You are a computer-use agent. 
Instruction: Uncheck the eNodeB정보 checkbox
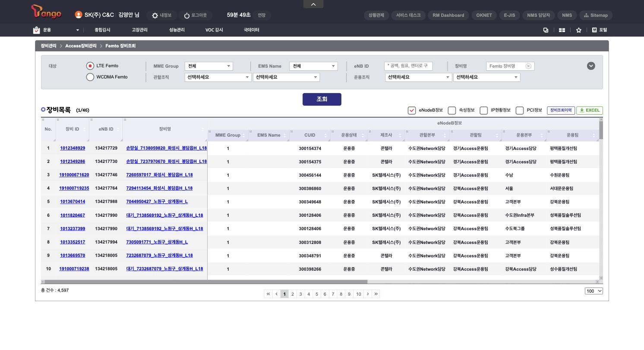(x=412, y=110)
